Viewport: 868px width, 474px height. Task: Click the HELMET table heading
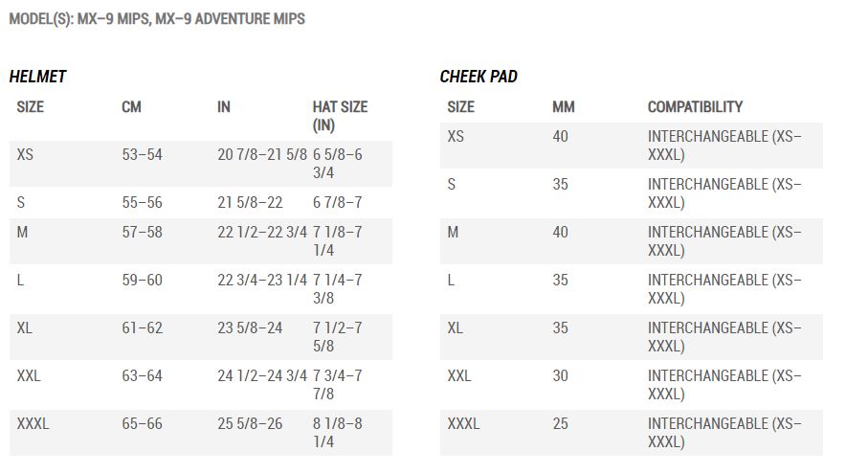[x=37, y=77]
